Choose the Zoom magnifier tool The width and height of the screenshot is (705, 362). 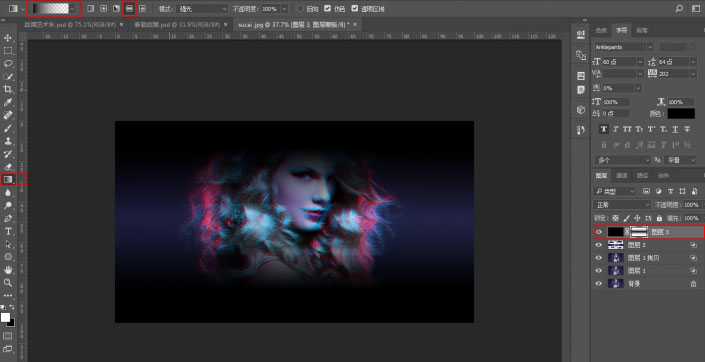point(8,282)
